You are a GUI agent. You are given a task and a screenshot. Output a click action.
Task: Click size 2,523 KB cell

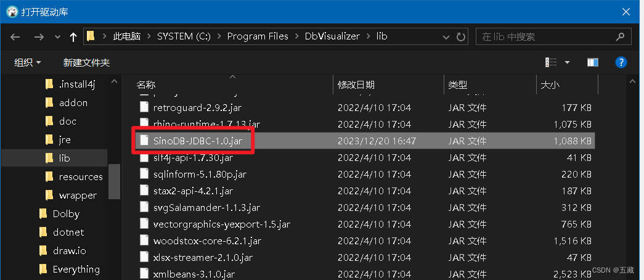[572, 274]
